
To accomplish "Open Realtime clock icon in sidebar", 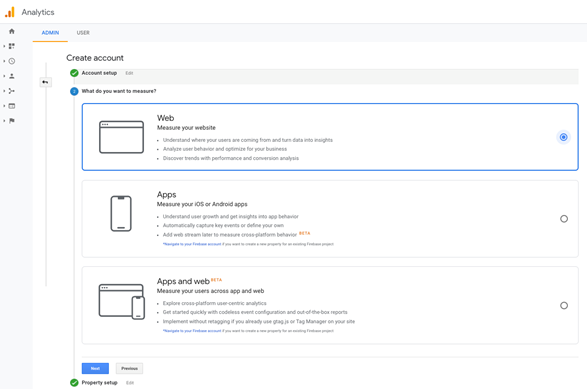I will tap(12, 61).
